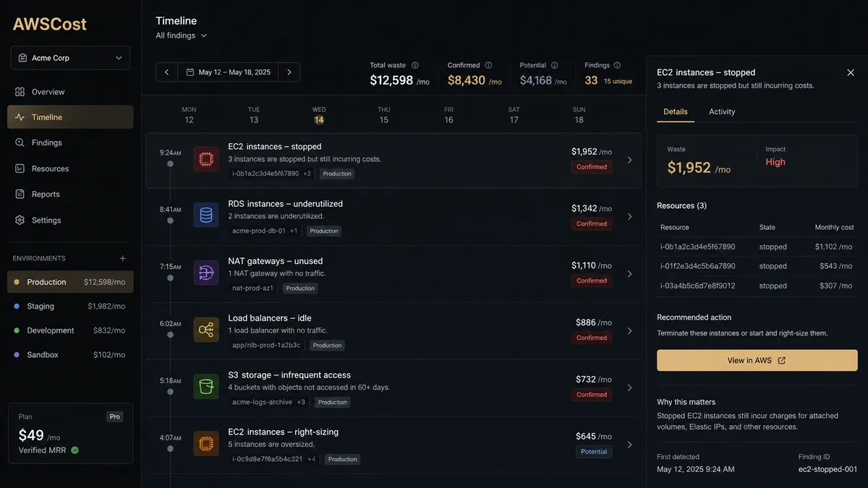The width and height of the screenshot is (868, 488).
Task: Click the 8:41 AM timeline dot
Action: pos(170,221)
